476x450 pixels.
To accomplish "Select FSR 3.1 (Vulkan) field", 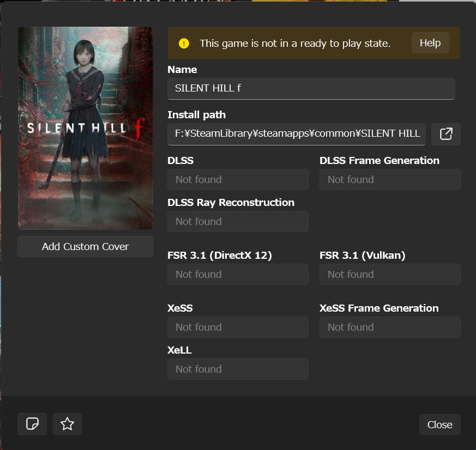I will (390, 275).
